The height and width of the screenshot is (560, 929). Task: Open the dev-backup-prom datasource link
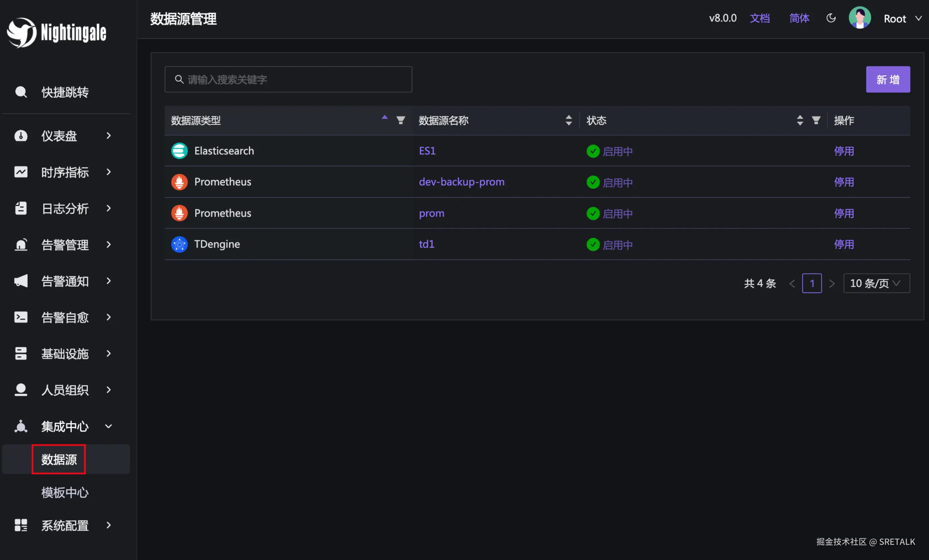pyautogui.click(x=461, y=182)
